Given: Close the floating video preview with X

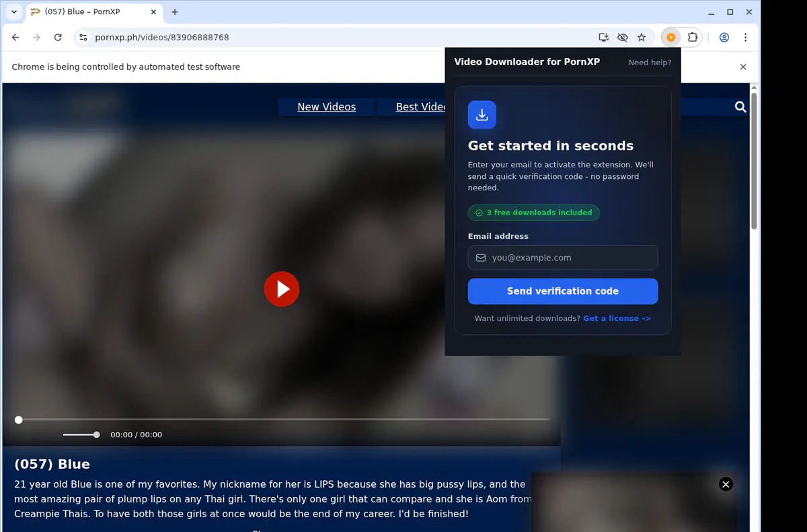Looking at the screenshot, I should pos(726,484).
